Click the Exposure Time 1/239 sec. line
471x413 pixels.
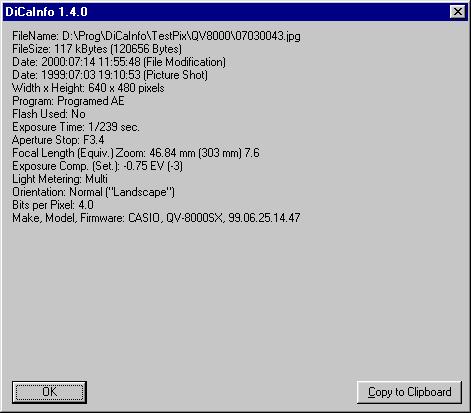pyautogui.click(x=76, y=127)
